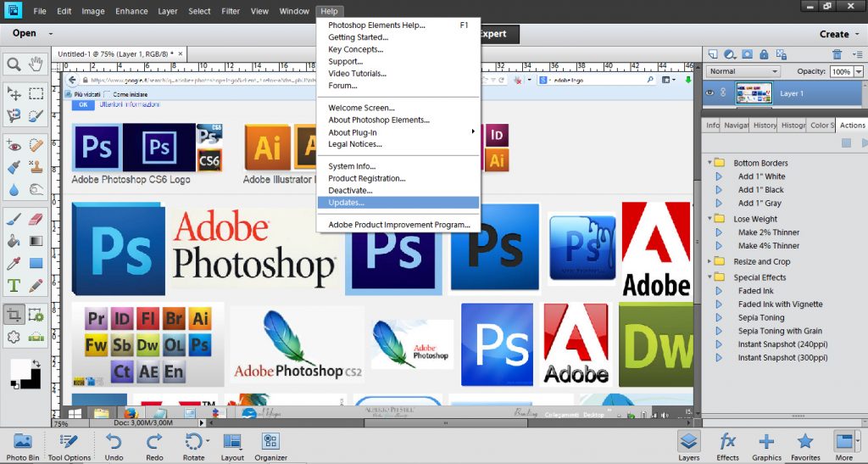Open the Photo Bin

[23, 447]
